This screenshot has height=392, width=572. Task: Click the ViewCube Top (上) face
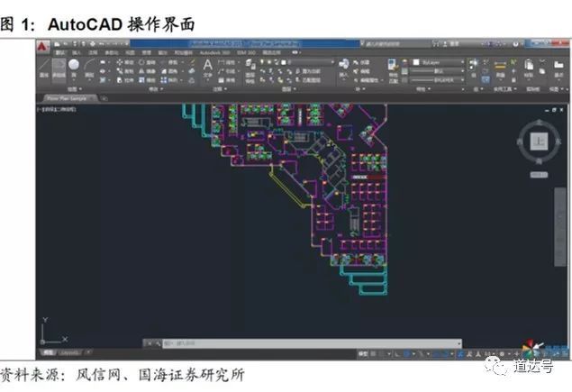539,141
